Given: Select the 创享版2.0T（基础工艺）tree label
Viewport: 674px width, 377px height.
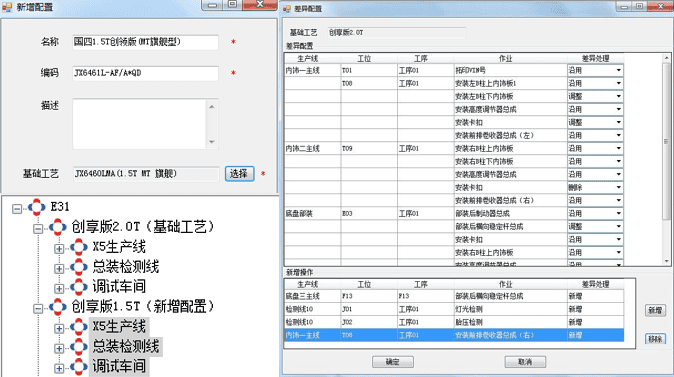Looking at the screenshot, I should point(143,227).
